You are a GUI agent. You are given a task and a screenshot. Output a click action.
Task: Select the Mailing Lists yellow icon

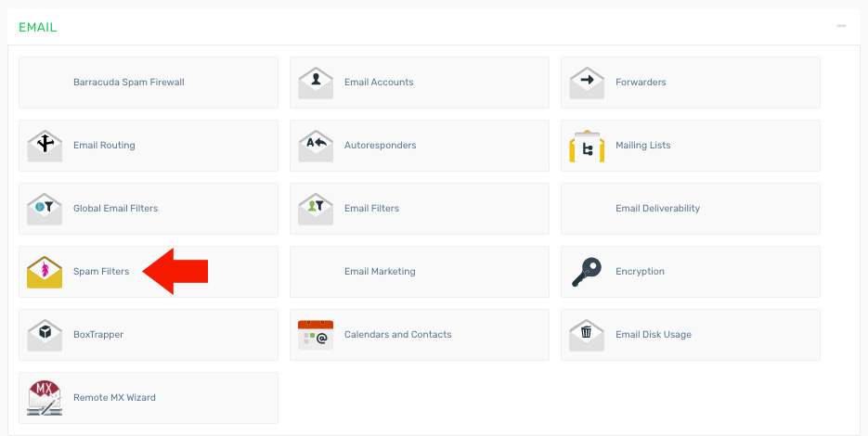(587, 146)
